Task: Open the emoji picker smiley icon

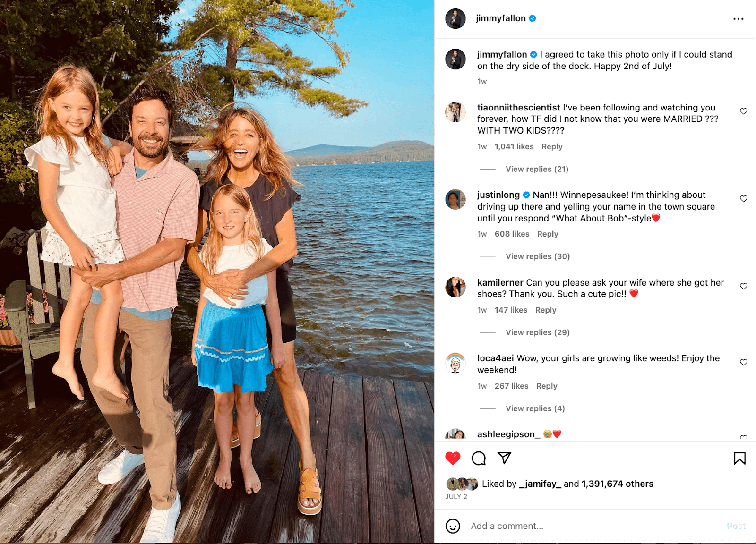Action: click(453, 526)
